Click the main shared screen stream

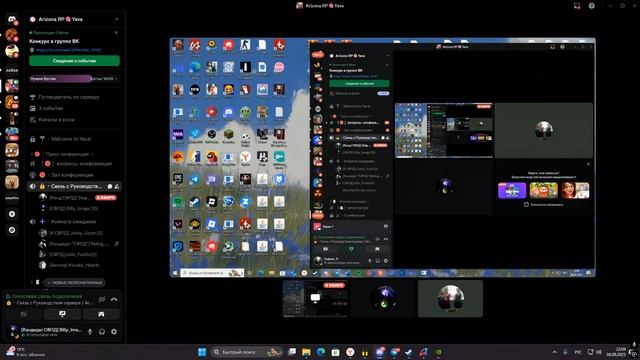pos(382,158)
